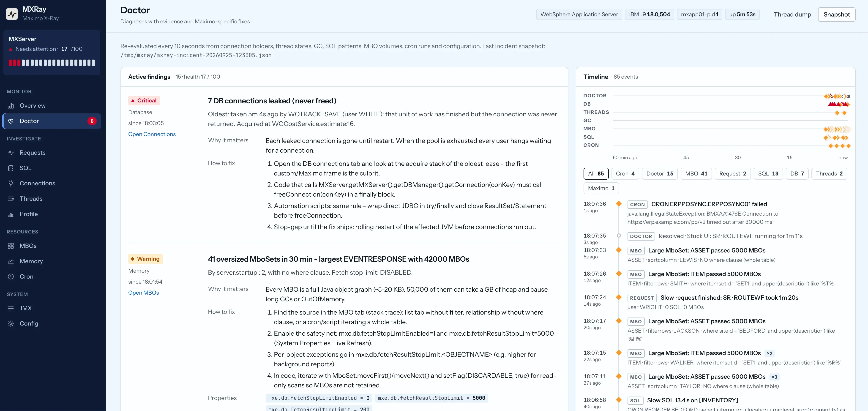Click CRON lane diamonds in timeline chart
This screenshot has width=868, height=411.
839,146
